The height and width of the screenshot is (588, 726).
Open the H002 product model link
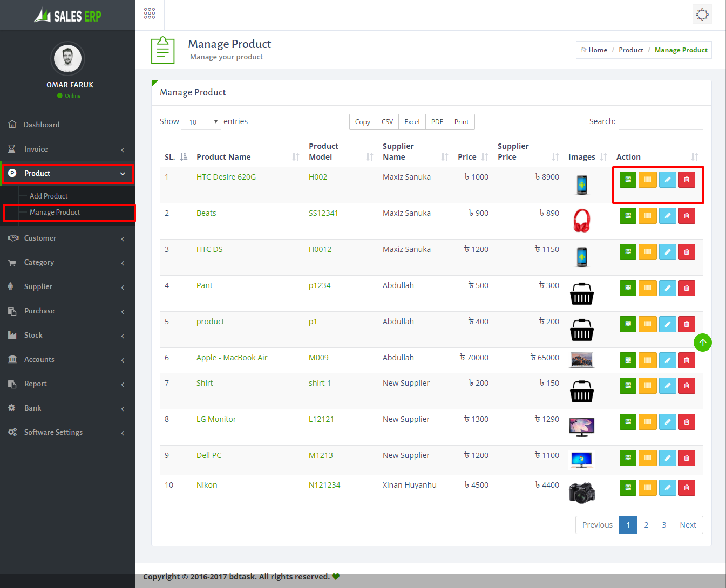[x=318, y=177]
